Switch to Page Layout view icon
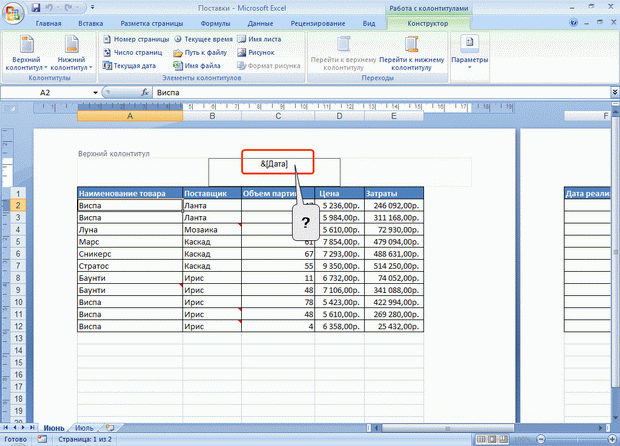The width and height of the screenshot is (620, 446). pyautogui.click(x=492, y=439)
